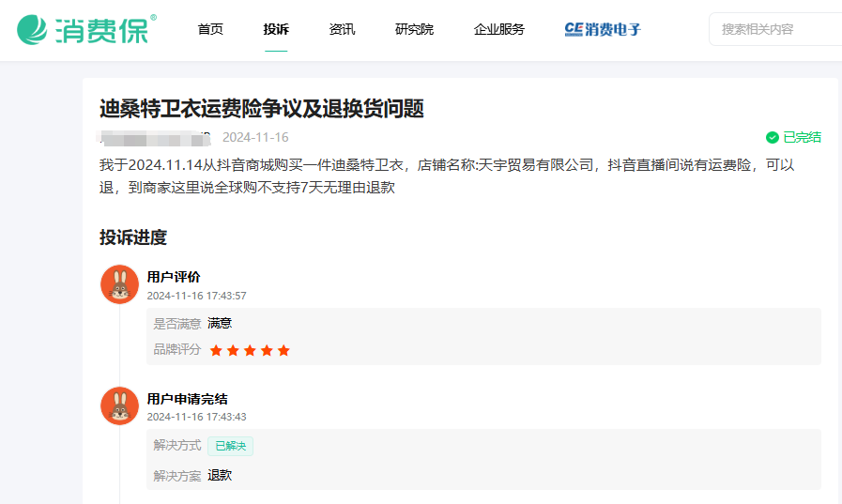
Task: Click the blurred username beside the date
Action: coord(154,138)
